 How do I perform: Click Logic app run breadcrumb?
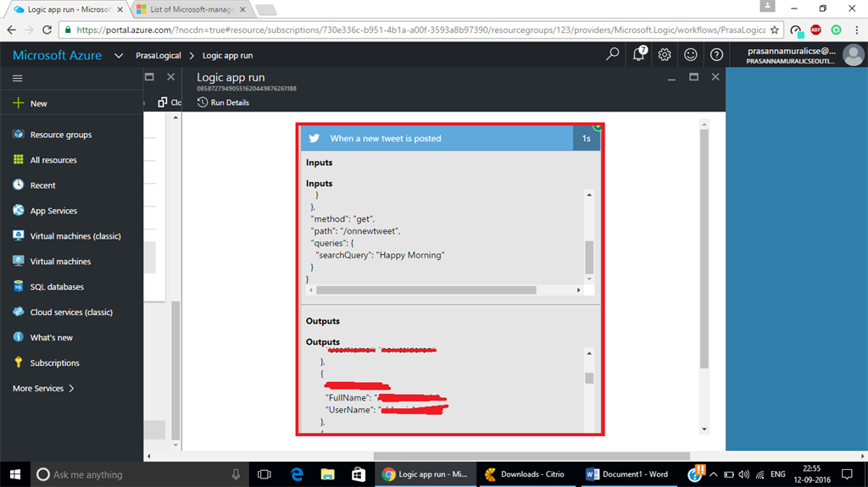(x=227, y=55)
